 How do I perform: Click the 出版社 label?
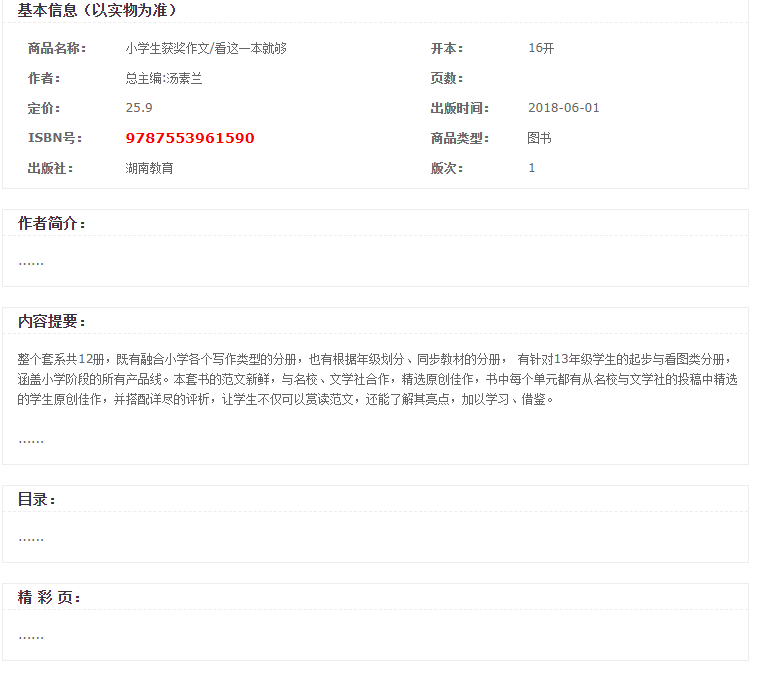tap(50, 168)
